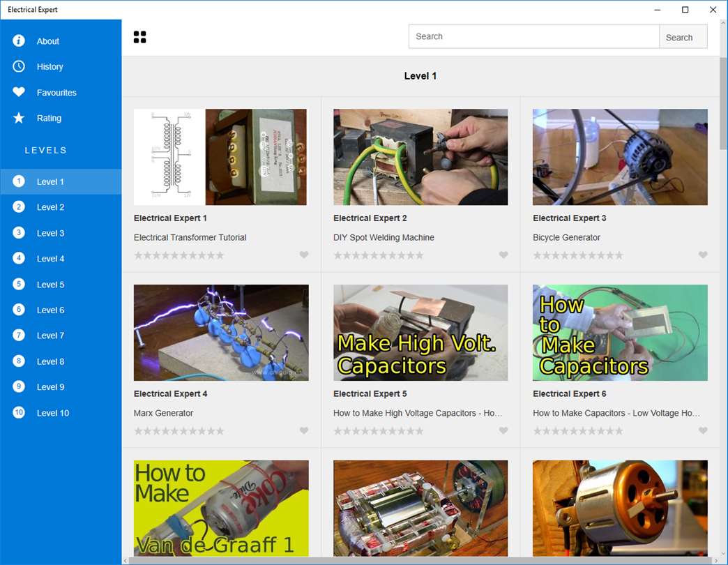
Task: Focus the Search input field
Action: pos(534,37)
